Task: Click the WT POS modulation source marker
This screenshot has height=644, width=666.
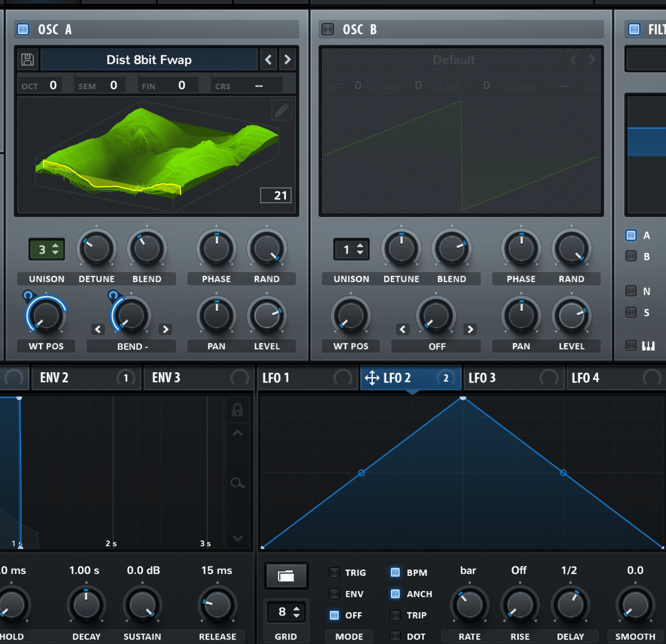Action: click(x=28, y=295)
